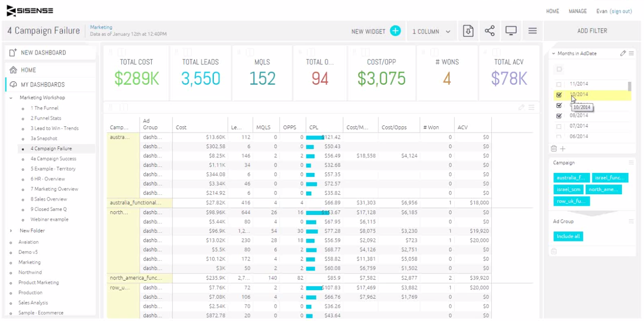Viewport: 644px width, 321px height.
Task: Open the dashboard hamburger menu icon
Action: pyautogui.click(x=532, y=31)
